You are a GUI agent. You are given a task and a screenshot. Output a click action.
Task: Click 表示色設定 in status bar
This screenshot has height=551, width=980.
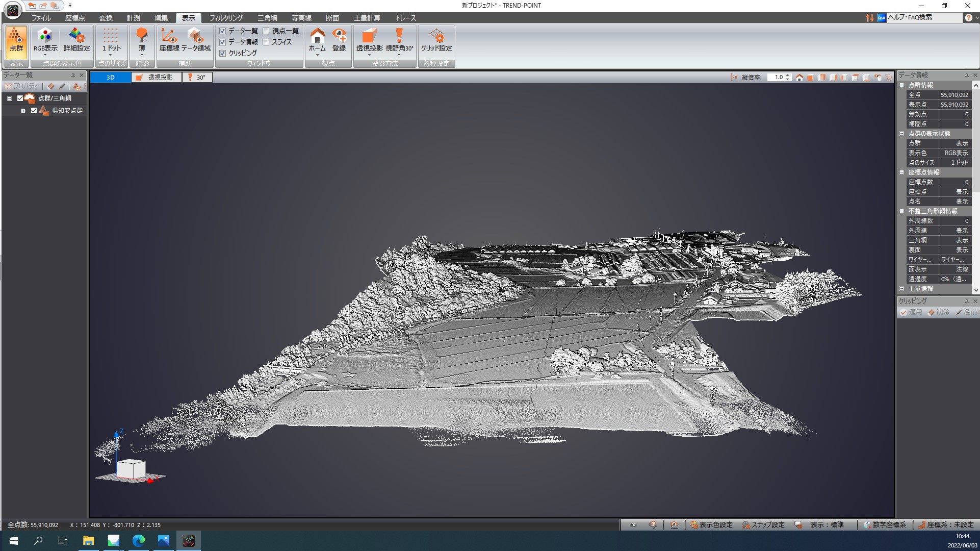point(711,524)
